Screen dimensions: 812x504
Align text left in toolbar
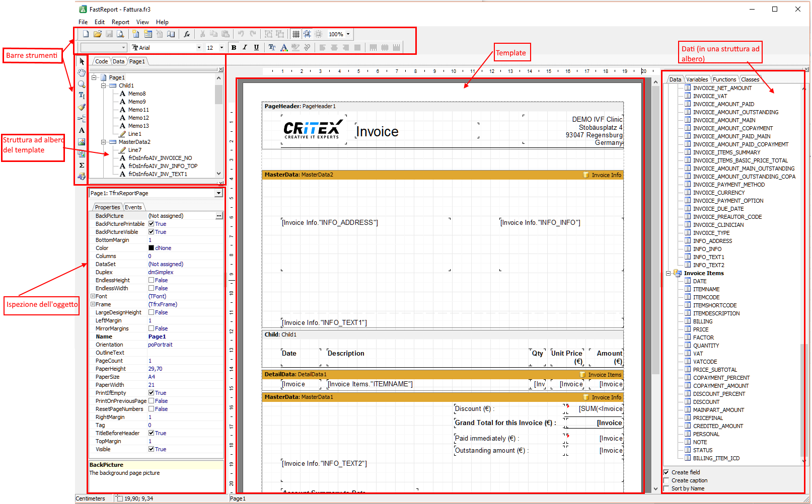click(x=323, y=48)
